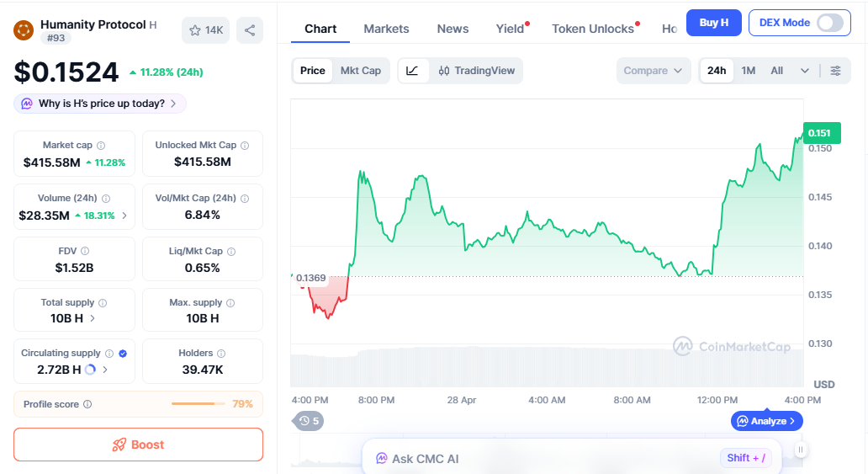Switch to TradingView chart

(477, 71)
